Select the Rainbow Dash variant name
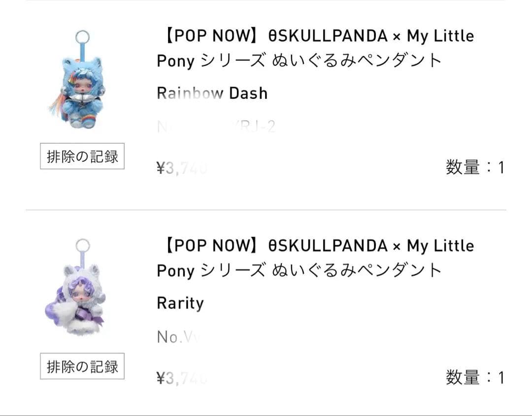Image resolution: width=532 pixels, height=416 pixels. click(x=212, y=93)
